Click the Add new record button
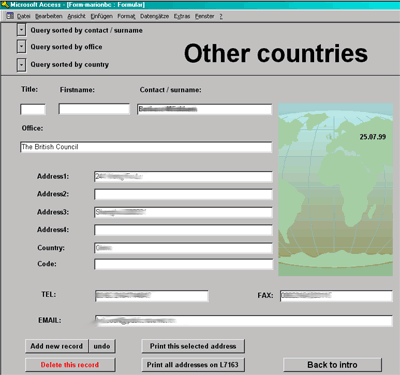This screenshot has width=400, height=375. (x=57, y=346)
